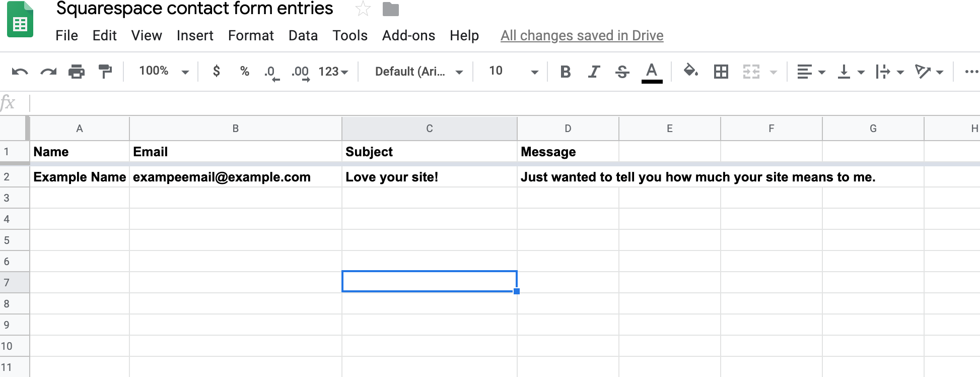980x377 pixels.
Task: Open the Format menu
Action: point(251,35)
